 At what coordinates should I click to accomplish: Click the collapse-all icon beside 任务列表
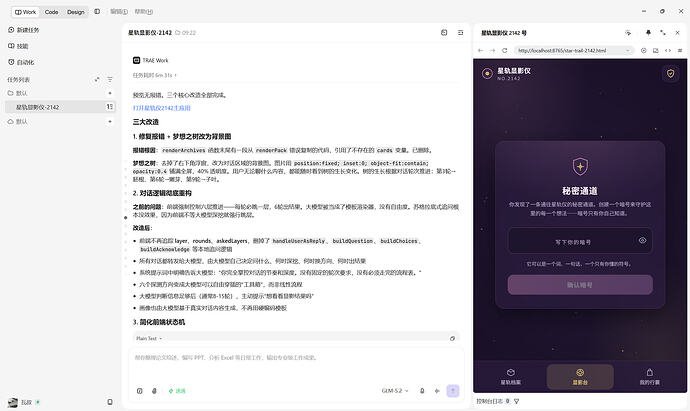click(x=97, y=80)
